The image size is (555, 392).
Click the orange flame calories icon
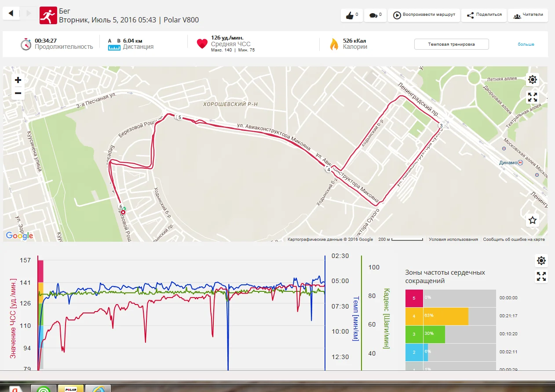click(x=334, y=44)
